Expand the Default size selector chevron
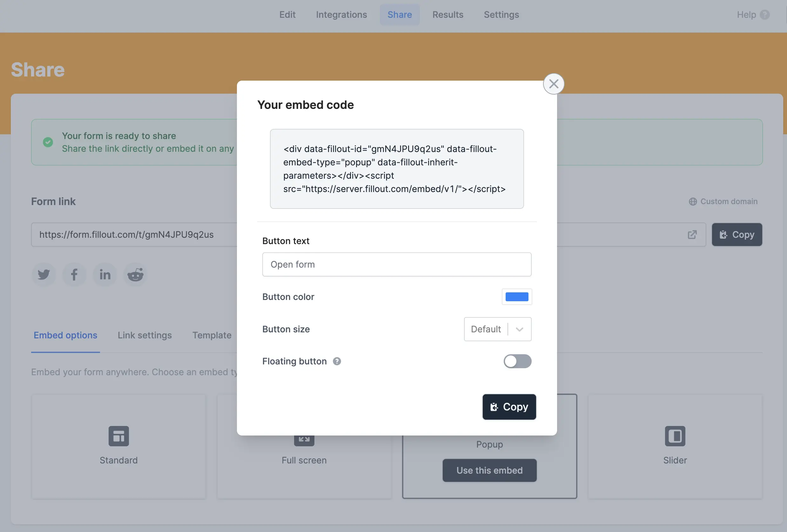 click(x=519, y=329)
